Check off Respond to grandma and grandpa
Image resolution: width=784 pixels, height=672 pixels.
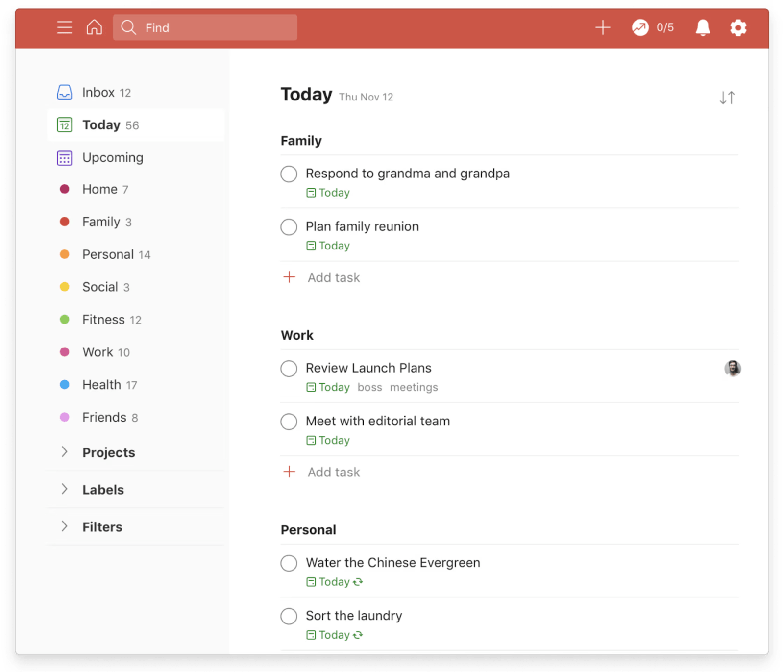tap(289, 174)
